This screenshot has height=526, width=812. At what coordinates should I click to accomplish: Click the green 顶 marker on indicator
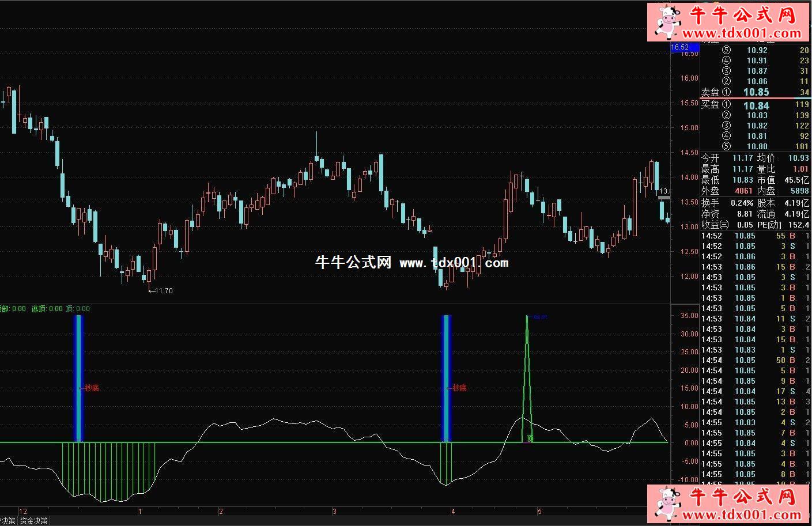point(530,438)
